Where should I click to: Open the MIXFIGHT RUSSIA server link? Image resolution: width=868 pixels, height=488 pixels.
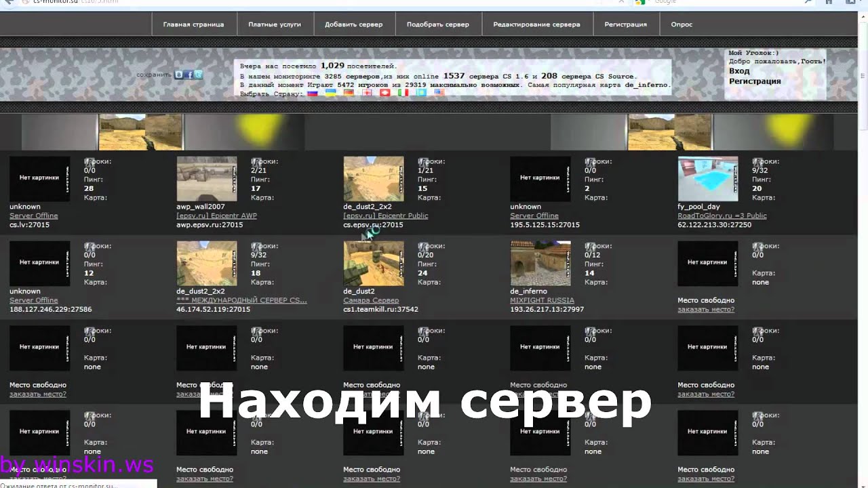click(542, 300)
